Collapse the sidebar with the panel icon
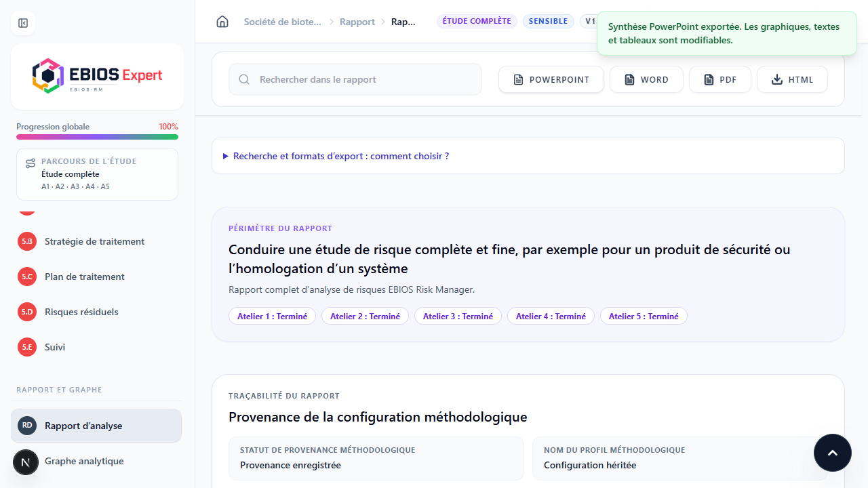Screen dimensions: 868x488 (23, 23)
